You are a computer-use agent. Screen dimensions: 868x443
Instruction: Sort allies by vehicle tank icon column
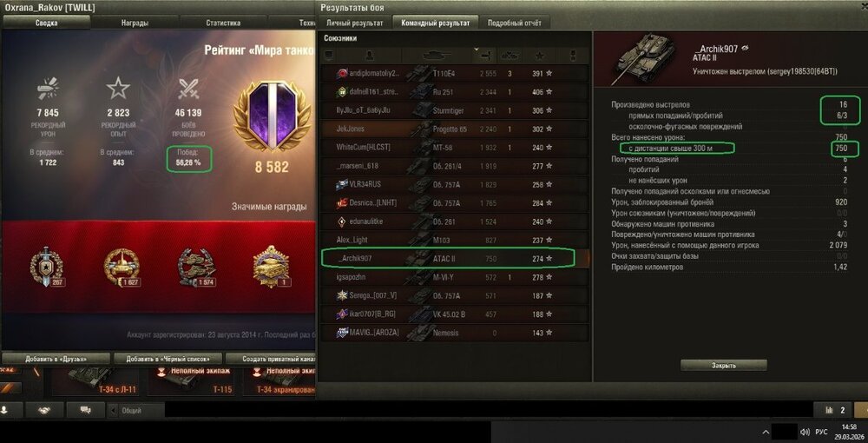437,56
